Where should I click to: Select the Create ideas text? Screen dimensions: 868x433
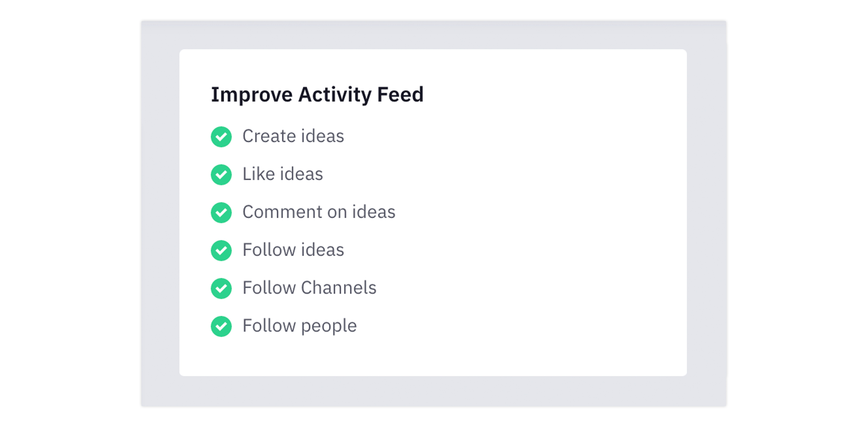click(293, 136)
